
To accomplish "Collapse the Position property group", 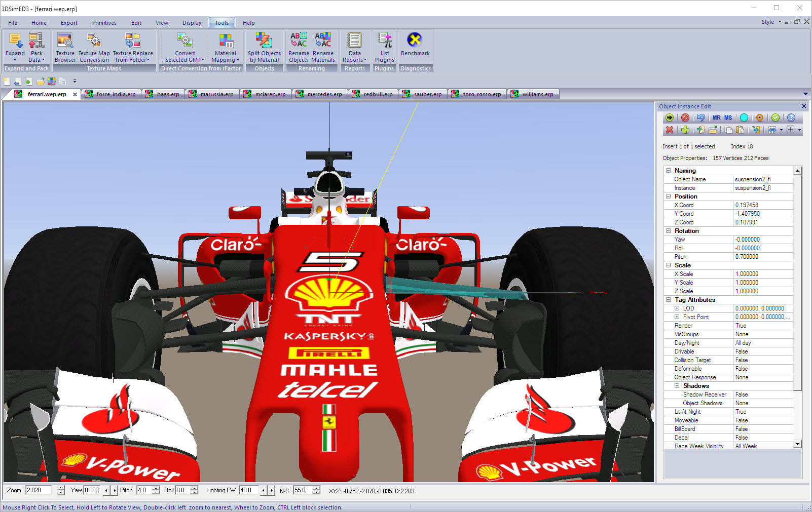I will [x=669, y=196].
